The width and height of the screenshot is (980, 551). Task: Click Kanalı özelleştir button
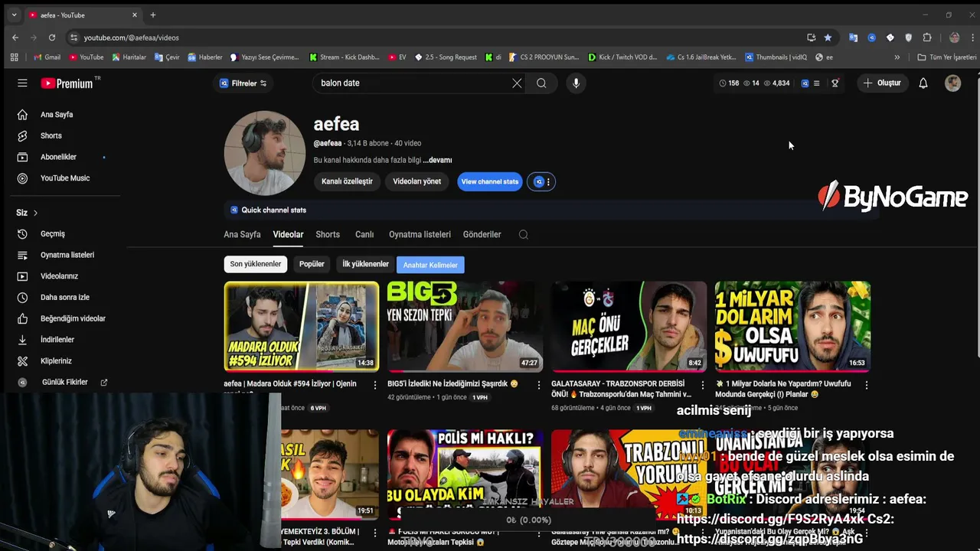pos(347,181)
